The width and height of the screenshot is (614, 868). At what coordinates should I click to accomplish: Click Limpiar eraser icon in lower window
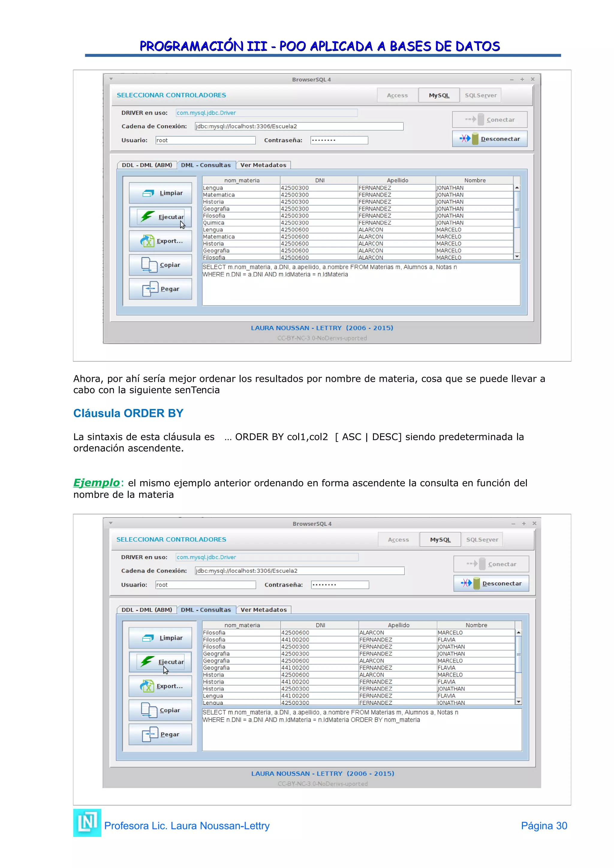pyautogui.click(x=148, y=638)
